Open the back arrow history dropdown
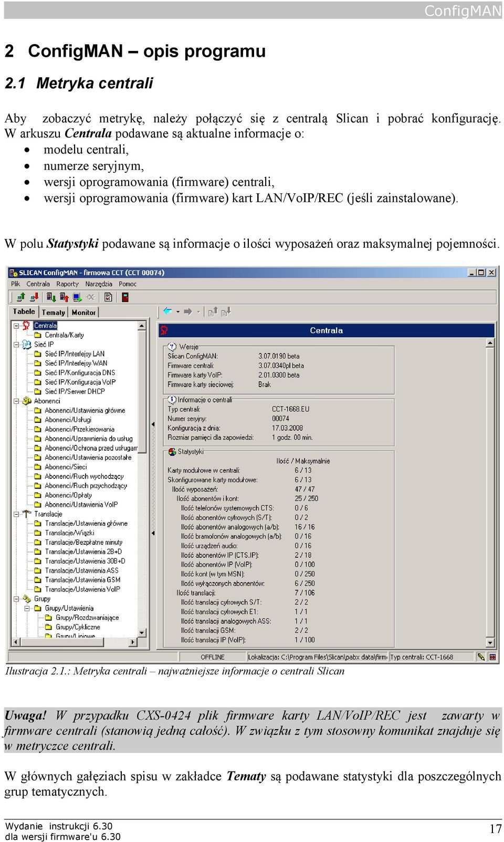This screenshot has height=842, width=504. [178, 311]
